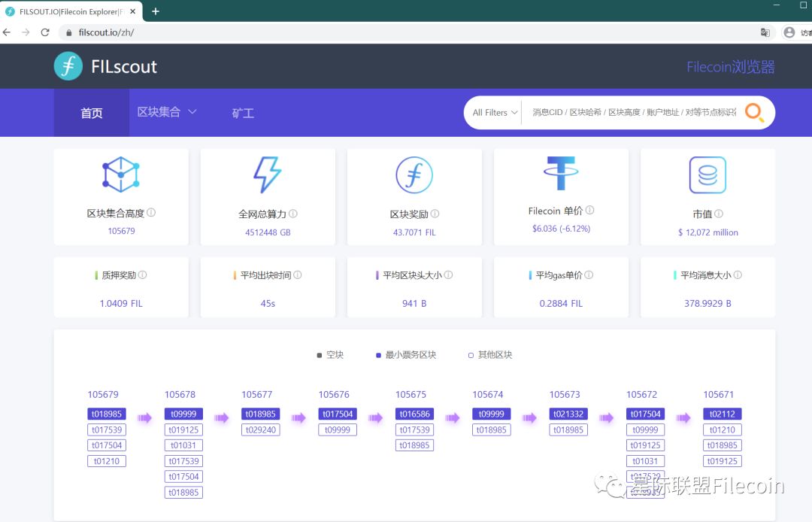Click filled block t02112 under 105671
The image size is (812, 522).
tap(723, 414)
